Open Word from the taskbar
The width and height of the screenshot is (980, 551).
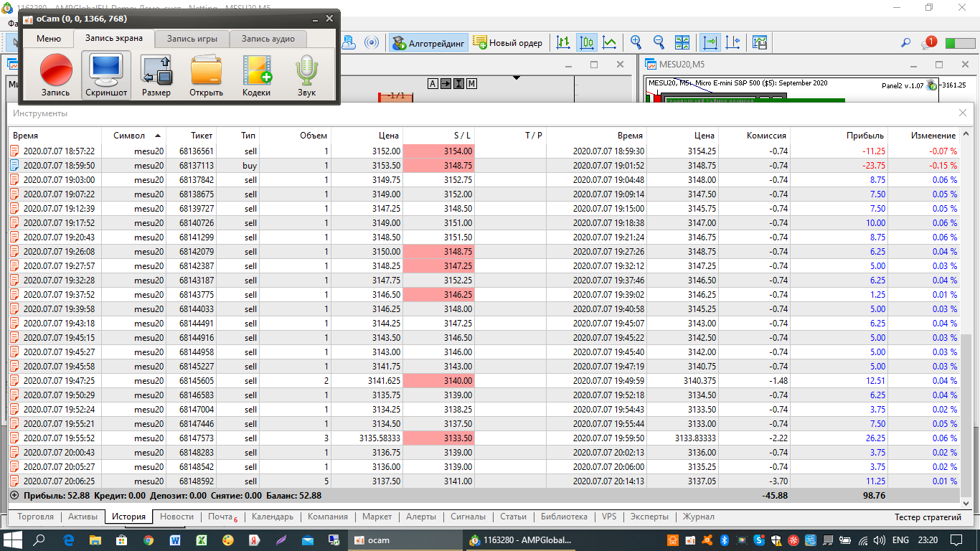[176, 540]
